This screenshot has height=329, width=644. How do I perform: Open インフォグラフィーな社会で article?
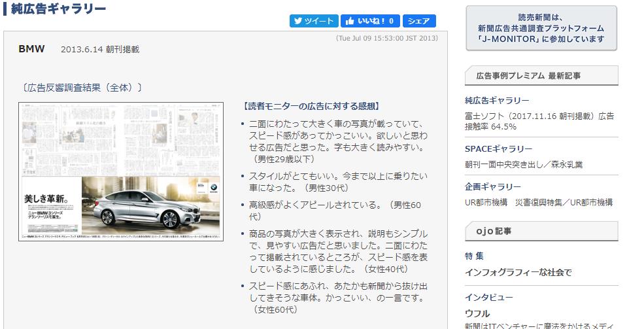click(518, 272)
